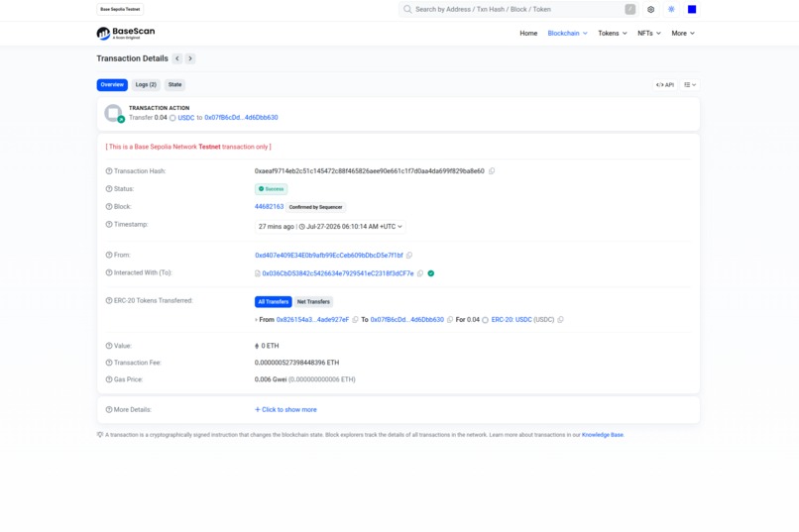Copy the Interacted With contract address

point(420,273)
